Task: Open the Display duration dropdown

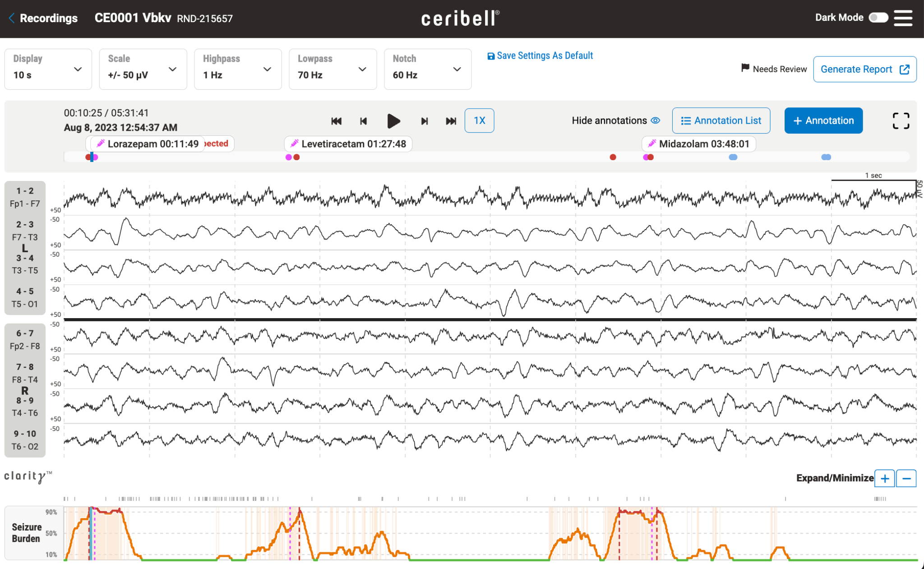Action: pyautogui.click(x=48, y=69)
